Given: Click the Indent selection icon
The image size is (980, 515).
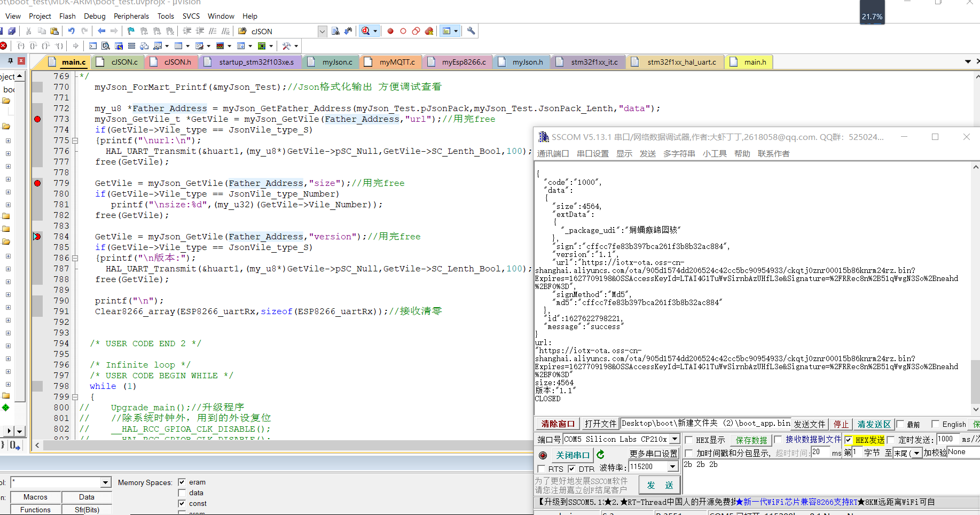Looking at the screenshot, I should coord(187,31).
